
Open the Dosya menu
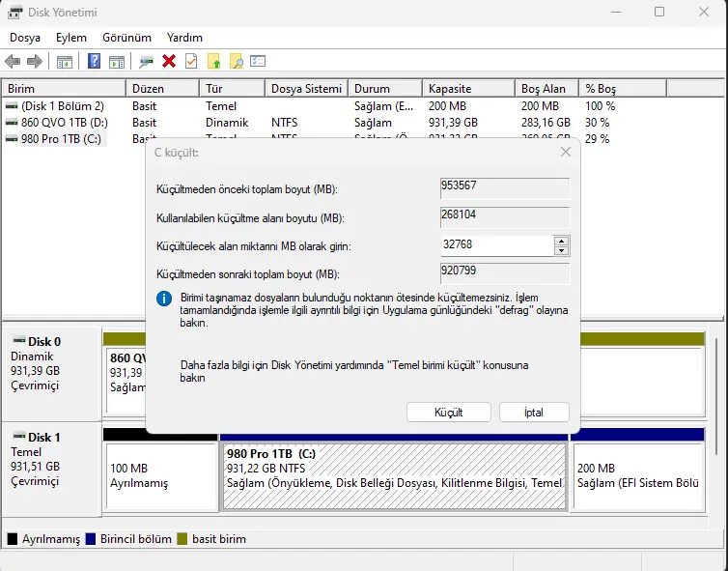point(25,38)
